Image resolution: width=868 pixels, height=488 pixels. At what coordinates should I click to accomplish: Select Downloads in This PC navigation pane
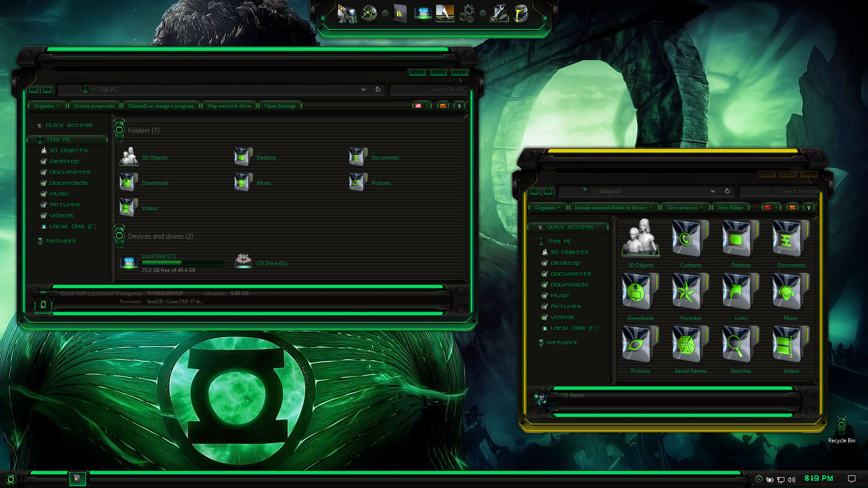pyautogui.click(x=69, y=183)
